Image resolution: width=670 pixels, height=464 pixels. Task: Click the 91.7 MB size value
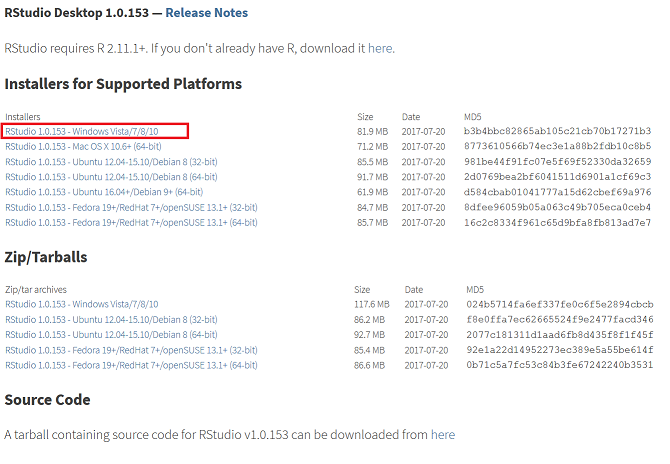373,177
